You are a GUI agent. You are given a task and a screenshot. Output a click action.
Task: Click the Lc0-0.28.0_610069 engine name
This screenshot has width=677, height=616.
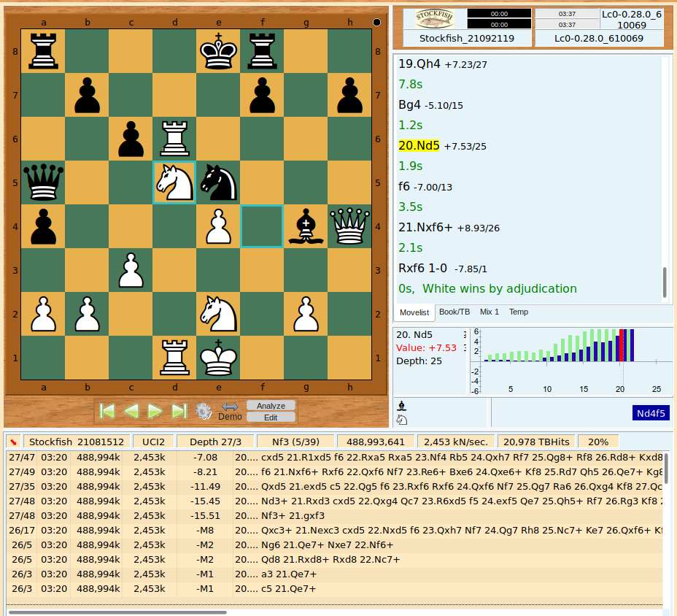click(599, 39)
